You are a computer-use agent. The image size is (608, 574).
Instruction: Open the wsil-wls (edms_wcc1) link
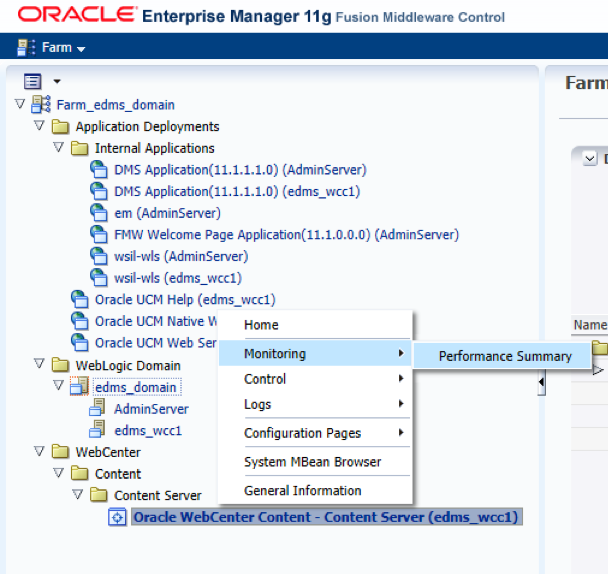[178, 278]
